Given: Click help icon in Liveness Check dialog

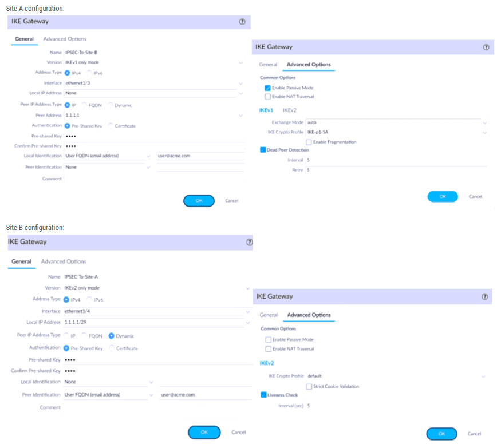Looking at the screenshot, I should [x=486, y=296].
